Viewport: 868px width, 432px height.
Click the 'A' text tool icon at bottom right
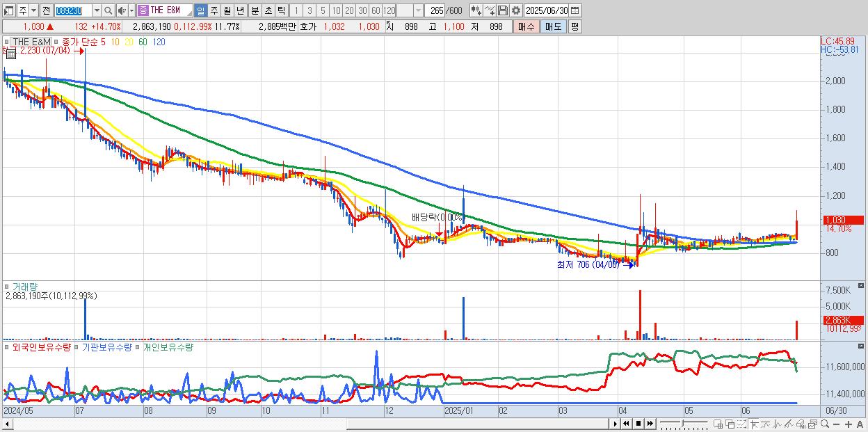coord(860,424)
